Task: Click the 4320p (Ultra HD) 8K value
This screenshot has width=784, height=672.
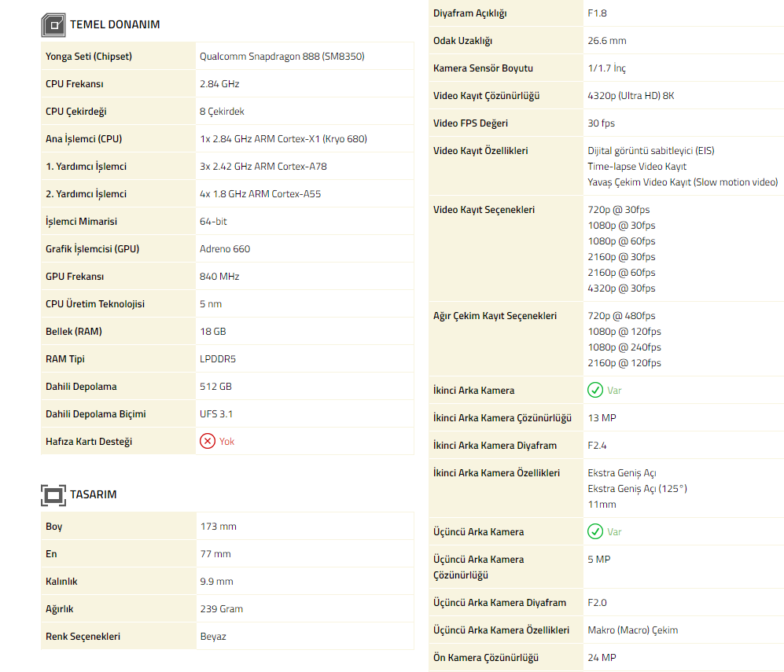Action: pyautogui.click(x=631, y=96)
